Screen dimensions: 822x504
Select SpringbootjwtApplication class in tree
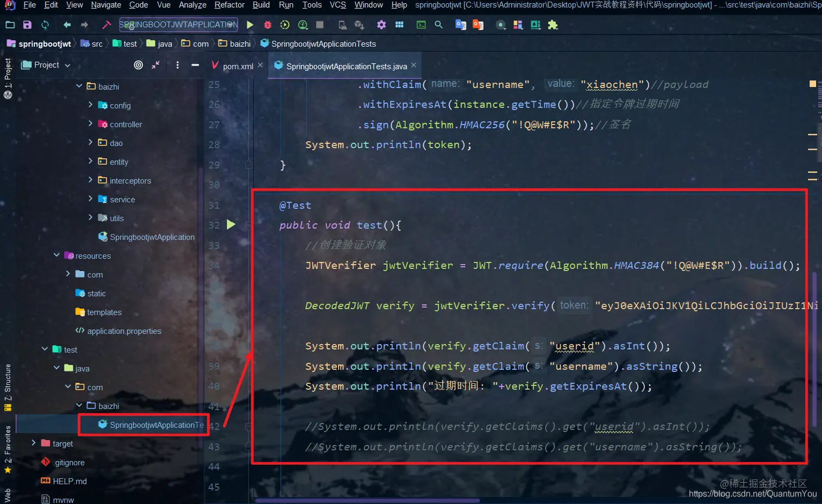point(146,237)
